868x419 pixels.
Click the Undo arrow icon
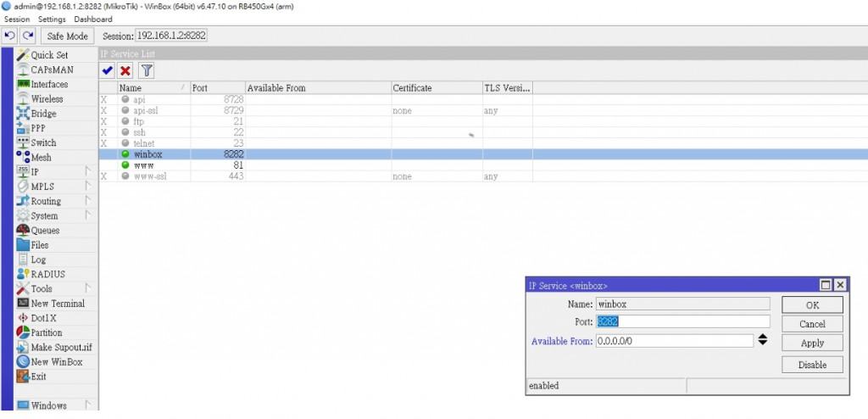point(9,36)
